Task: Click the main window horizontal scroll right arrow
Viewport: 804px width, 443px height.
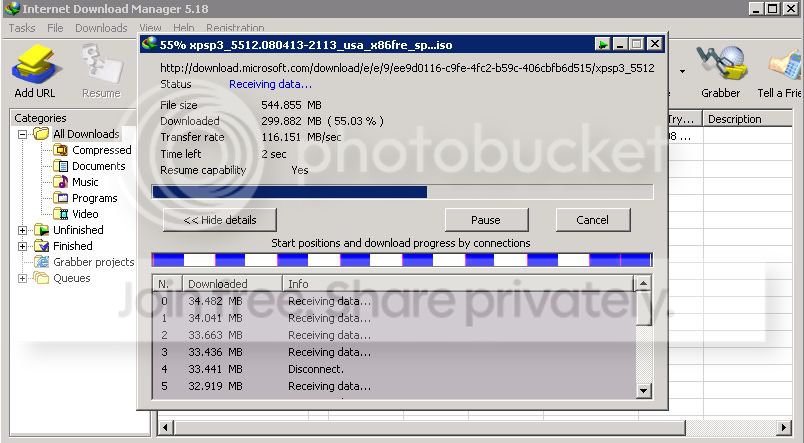Action: 783,427
